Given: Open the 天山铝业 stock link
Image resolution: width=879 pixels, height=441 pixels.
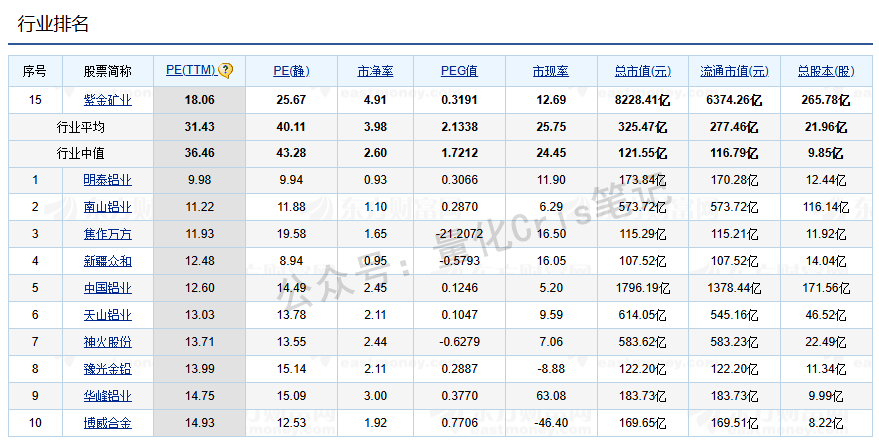Looking at the screenshot, I should tap(108, 315).
